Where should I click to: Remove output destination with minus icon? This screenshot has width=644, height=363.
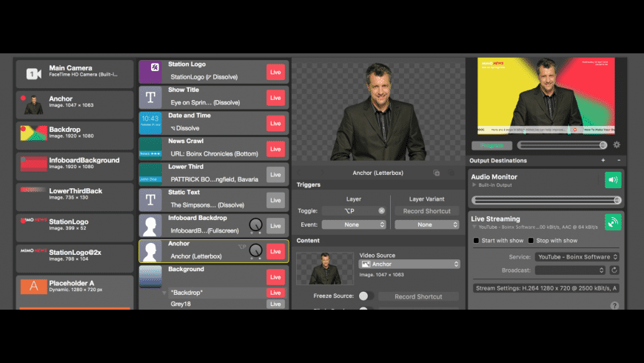(618, 160)
